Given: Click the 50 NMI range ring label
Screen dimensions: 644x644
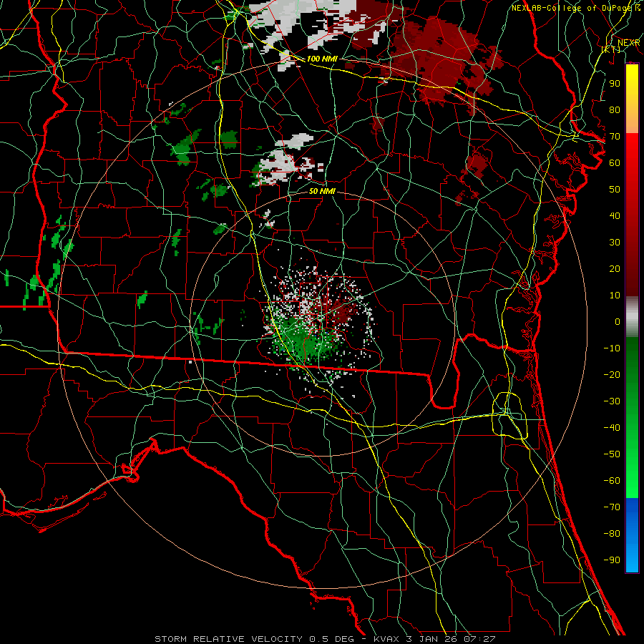Looking at the screenshot, I should (322, 191).
